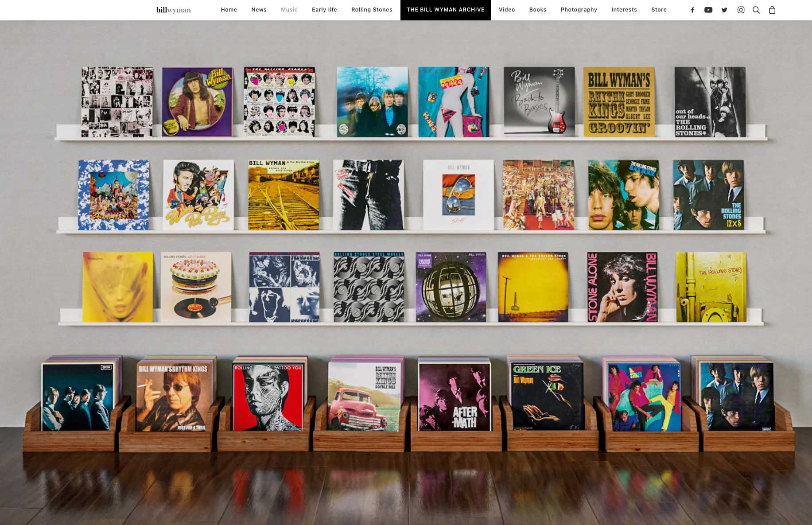Open the Rolling Stones menu item
812x525 pixels.
[x=372, y=10]
